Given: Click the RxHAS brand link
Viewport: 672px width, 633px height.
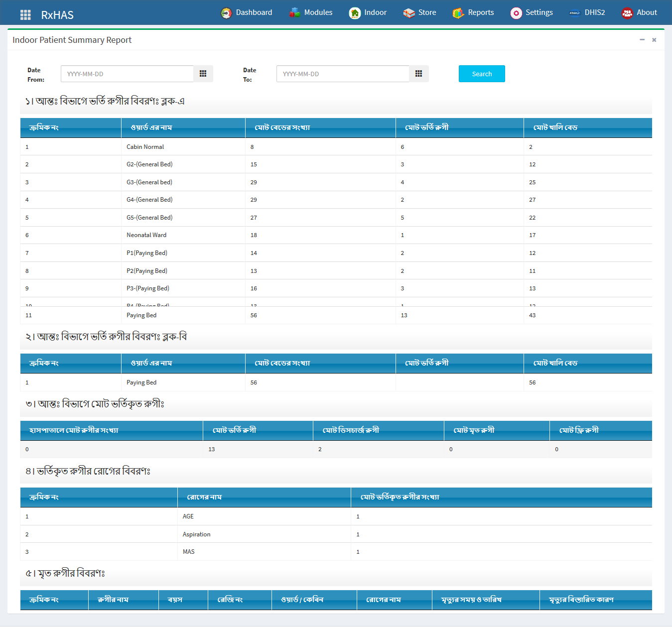Looking at the screenshot, I should tap(57, 15).
